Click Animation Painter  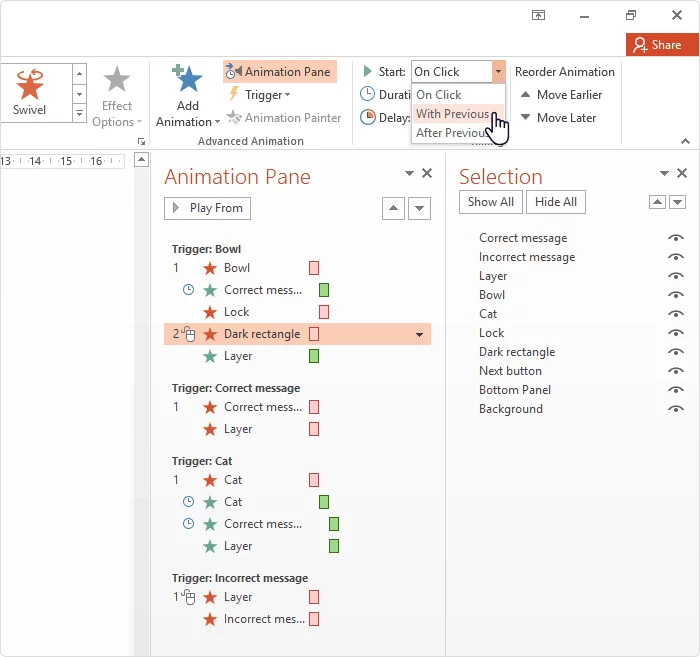(284, 118)
